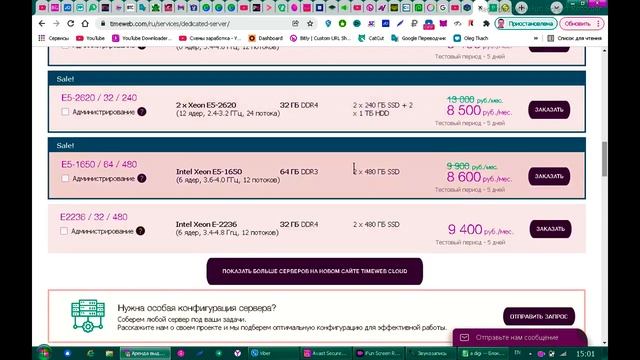
Task: Open the file explorer taskbar icon
Action: (109, 353)
